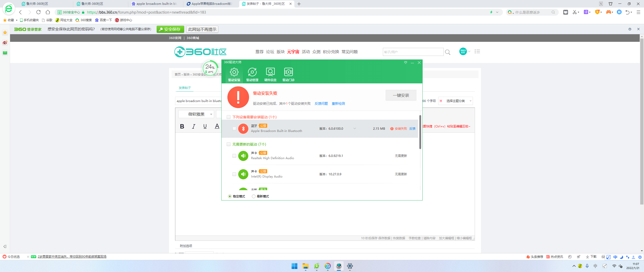The image size is (644, 272).
Task: Select 最新模式 radio button
Action: click(254, 196)
